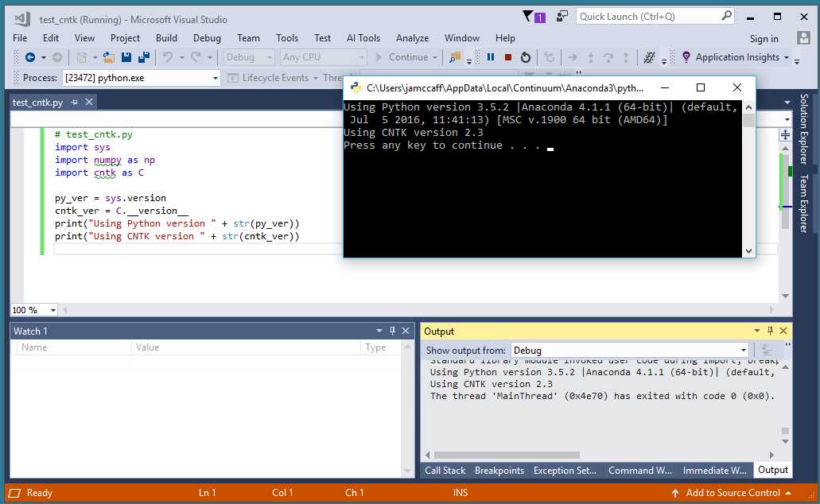This screenshot has height=504, width=820.
Task: Click the Break All pause icon
Action: coord(491,56)
